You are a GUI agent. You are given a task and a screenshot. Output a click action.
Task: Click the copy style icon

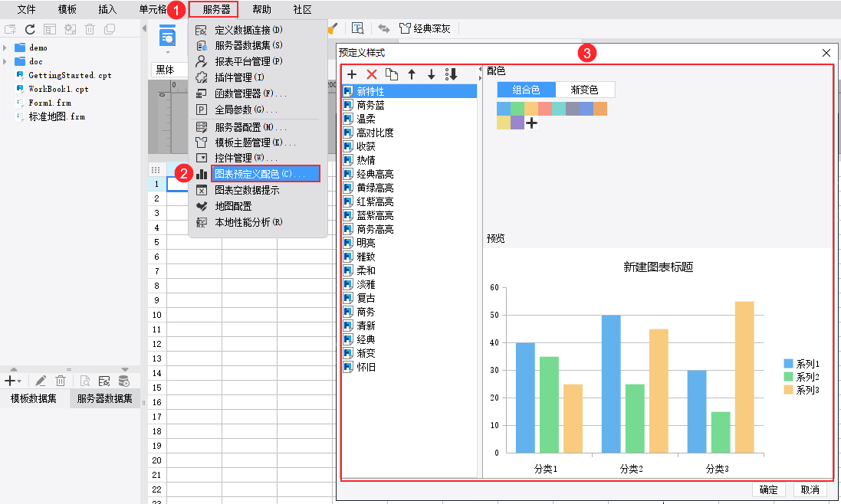392,74
